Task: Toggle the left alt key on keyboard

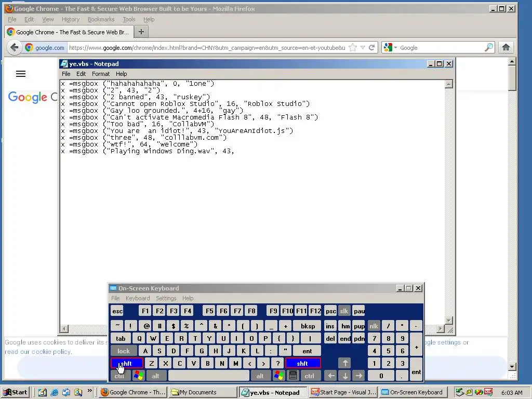Action: 155,376
